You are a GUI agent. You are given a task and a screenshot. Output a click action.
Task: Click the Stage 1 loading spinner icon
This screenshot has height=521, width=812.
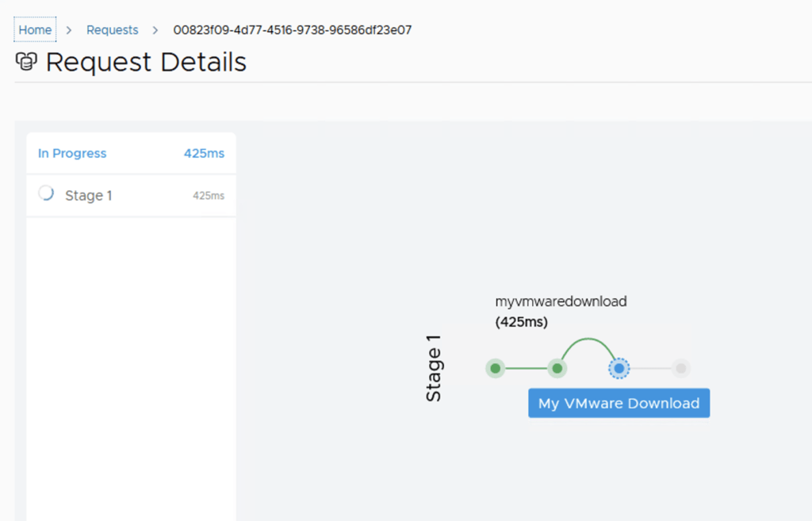coord(46,193)
